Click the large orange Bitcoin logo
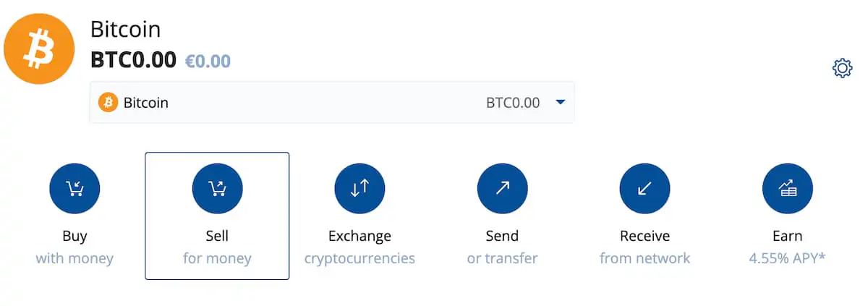The image size is (868, 306). click(x=39, y=50)
